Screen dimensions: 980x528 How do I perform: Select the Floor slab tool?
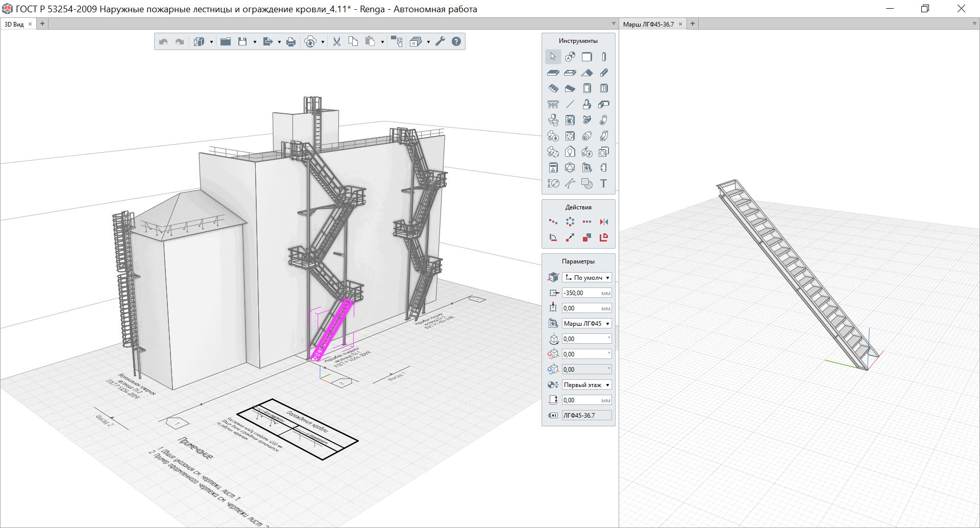coord(553,73)
